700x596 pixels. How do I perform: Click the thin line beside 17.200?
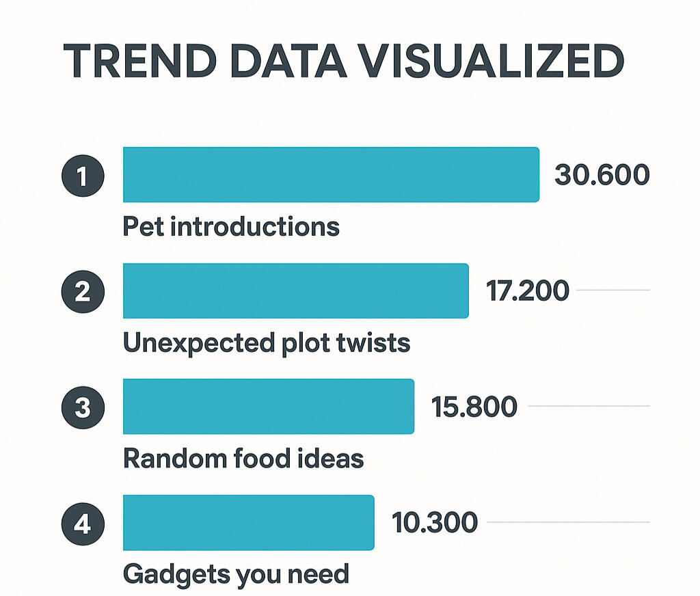click(613, 290)
